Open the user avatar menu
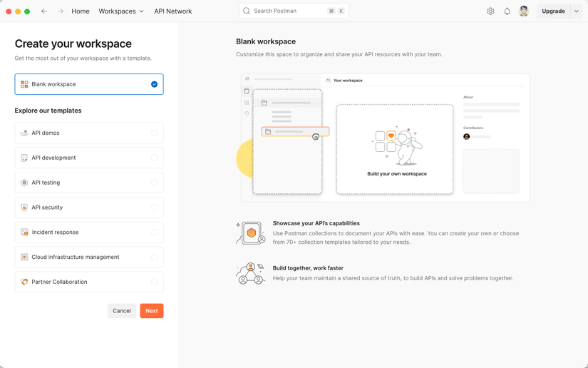 click(x=524, y=11)
